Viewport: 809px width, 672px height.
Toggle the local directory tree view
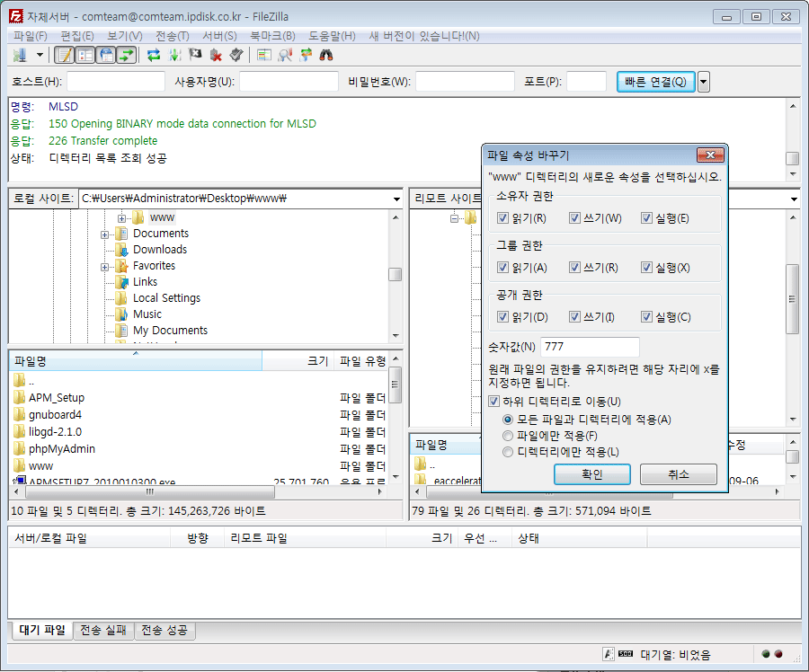85,55
